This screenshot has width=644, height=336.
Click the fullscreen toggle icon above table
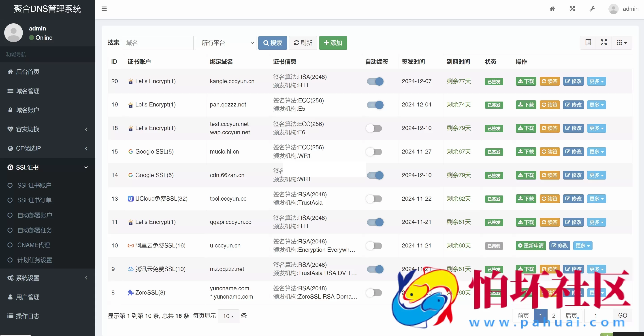point(603,42)
